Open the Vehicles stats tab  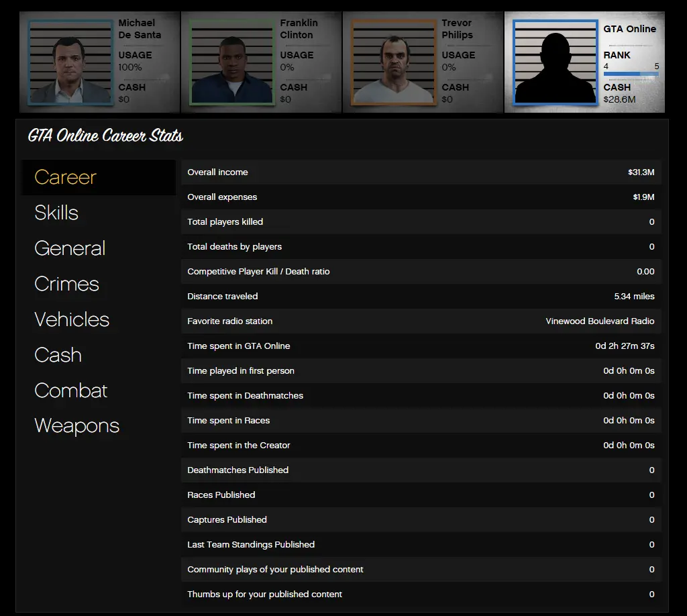[71, 319]
